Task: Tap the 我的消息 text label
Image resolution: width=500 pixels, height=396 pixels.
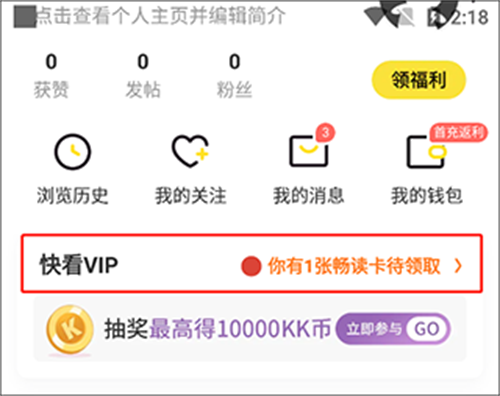Action: [x=309, y=195]
